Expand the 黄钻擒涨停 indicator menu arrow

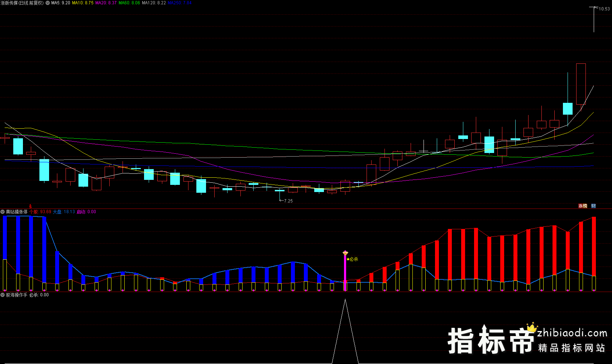(3, 212)
